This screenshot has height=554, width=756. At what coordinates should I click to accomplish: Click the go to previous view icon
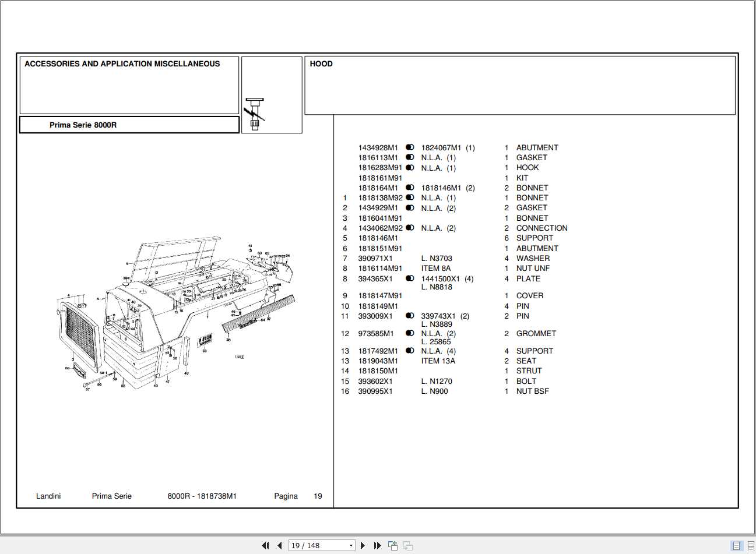393,546
